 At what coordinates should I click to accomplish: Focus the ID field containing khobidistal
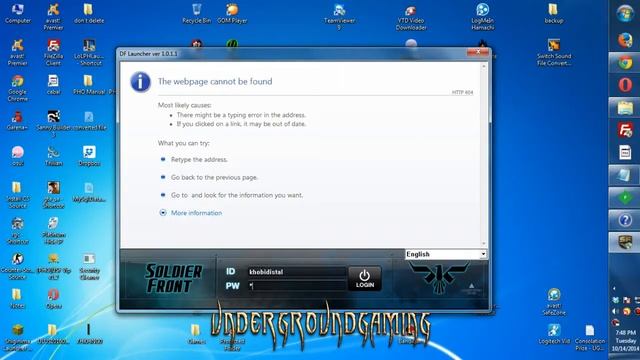click(297, 272)
